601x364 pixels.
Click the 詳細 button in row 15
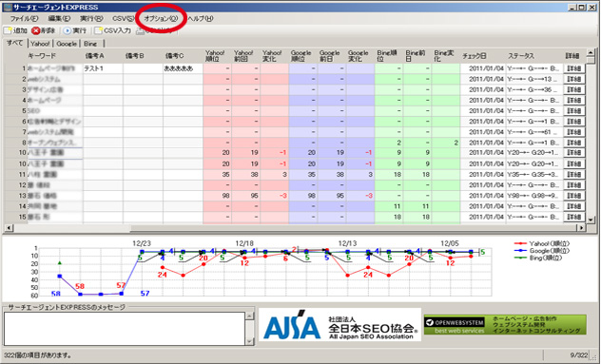click(x=573, y=217)
